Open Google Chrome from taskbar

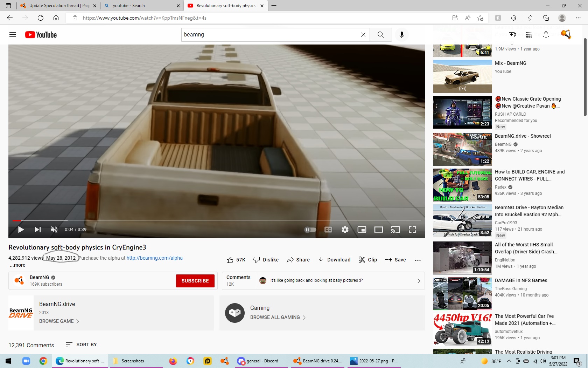(43, 361)
